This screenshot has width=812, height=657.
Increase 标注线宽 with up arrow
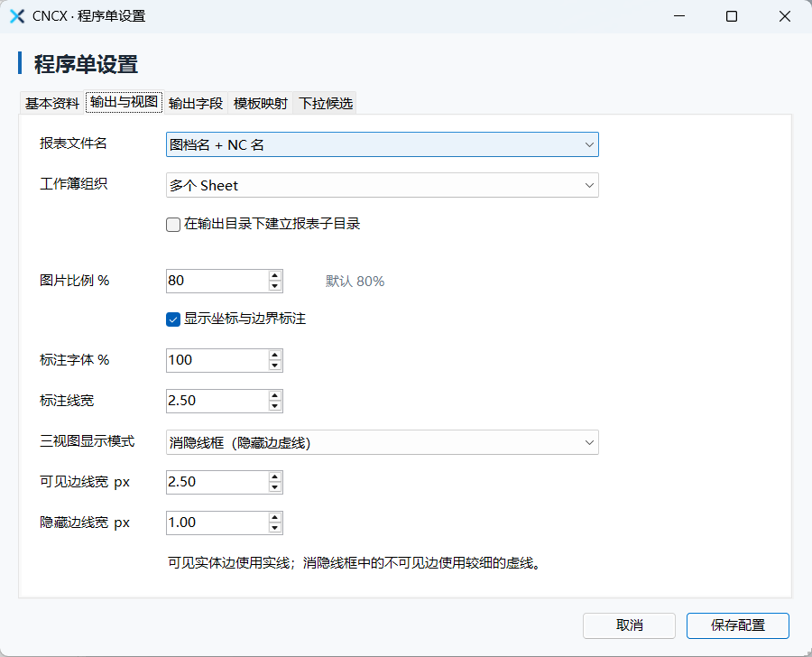[x=275, y=395]
